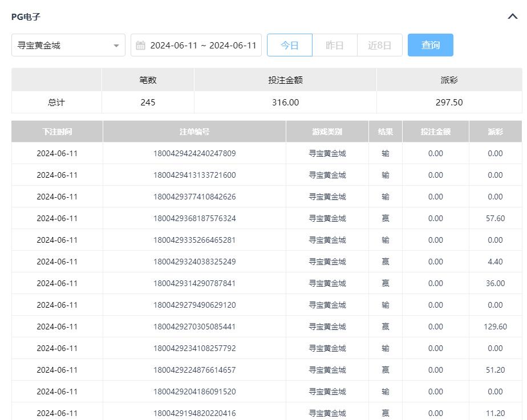Select the 昨日 date filter

(x=335, y=46)
